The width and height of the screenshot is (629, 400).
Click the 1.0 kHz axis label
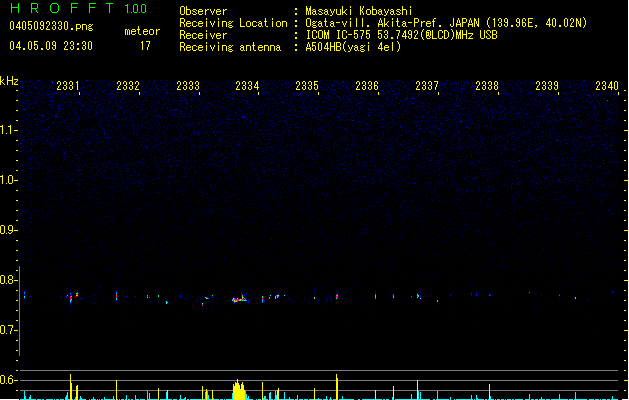tap(8, 180)
